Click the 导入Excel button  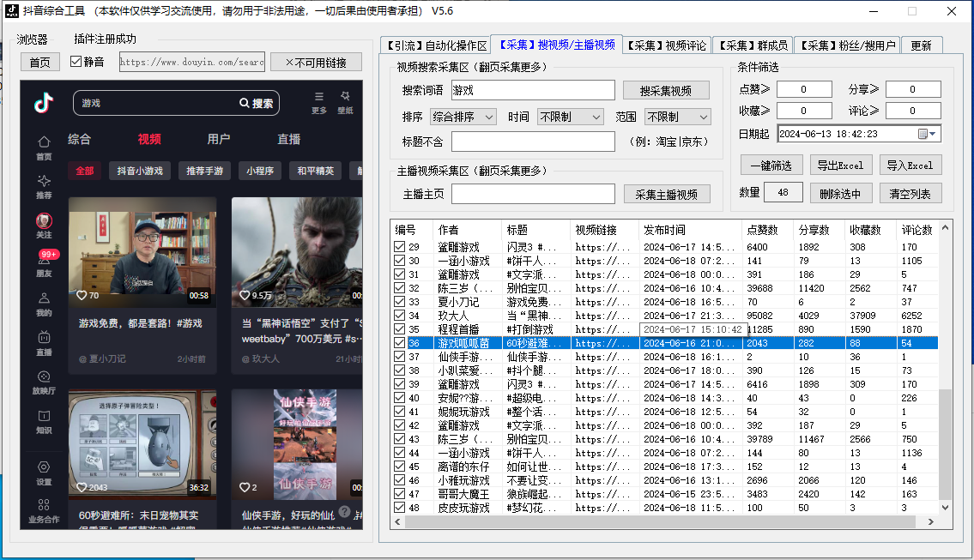pos(910,166)
